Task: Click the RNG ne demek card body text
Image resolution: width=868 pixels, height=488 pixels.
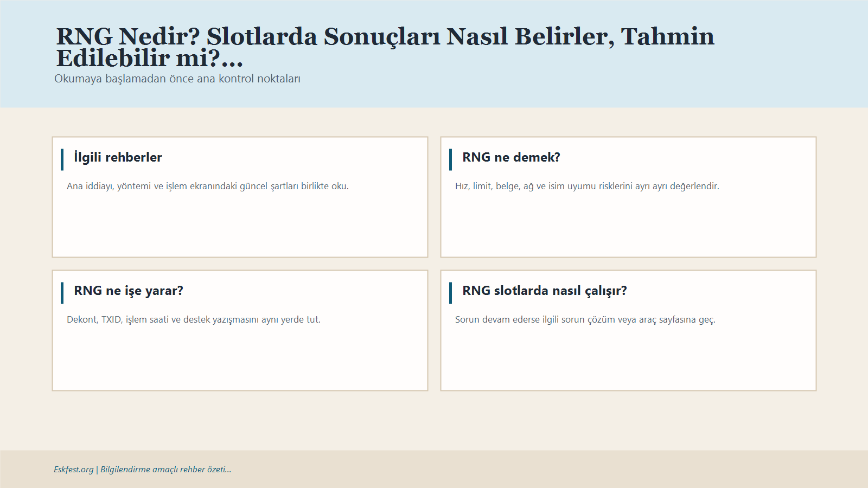Action: [x=587, y=186]
